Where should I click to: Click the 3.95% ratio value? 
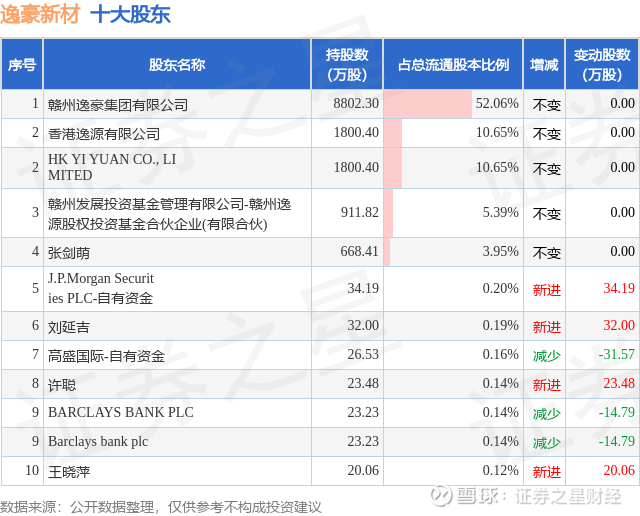(x=500, y=251)
